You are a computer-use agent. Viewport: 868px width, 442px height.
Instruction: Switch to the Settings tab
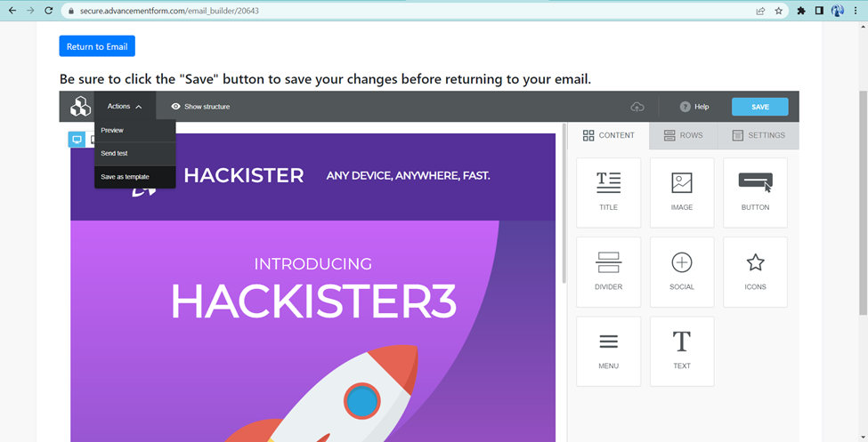[x=758, y=135]
